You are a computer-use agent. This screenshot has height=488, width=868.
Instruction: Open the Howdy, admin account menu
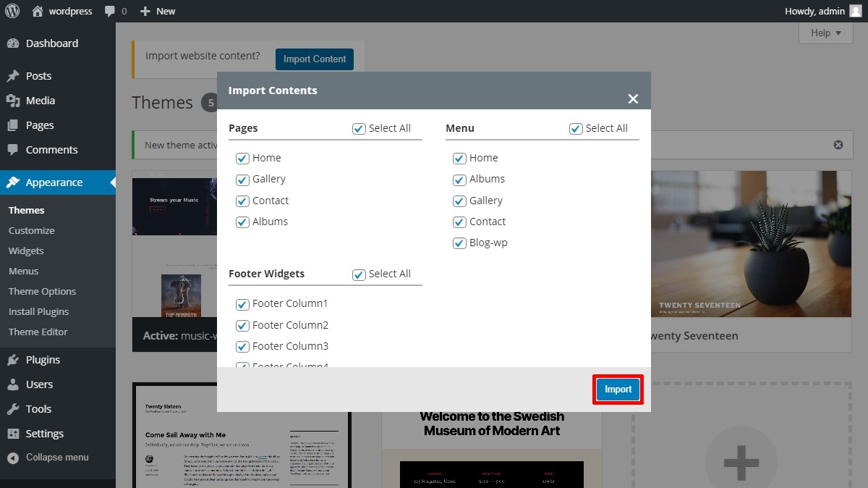(x=814, y=11)
